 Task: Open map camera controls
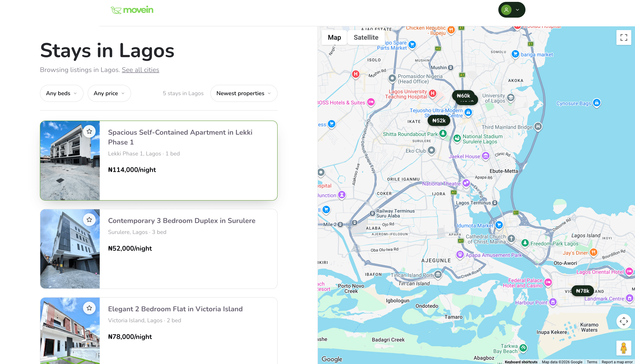(624, 321)
